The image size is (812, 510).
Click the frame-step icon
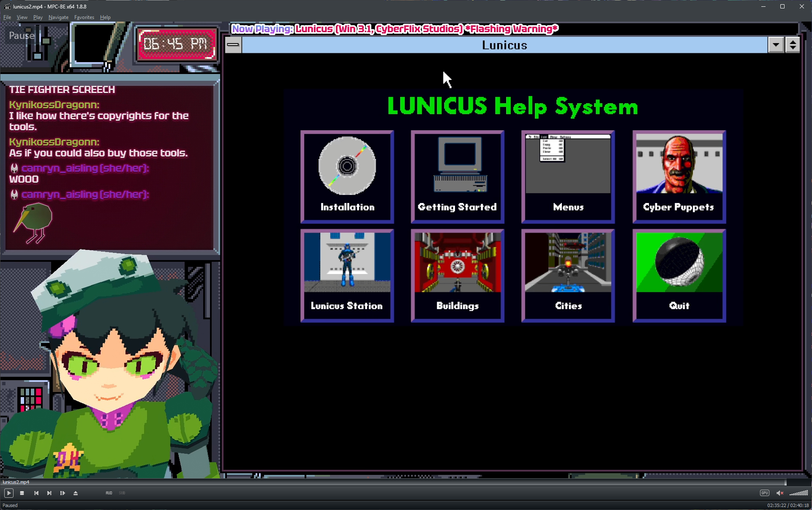[63, 493]
